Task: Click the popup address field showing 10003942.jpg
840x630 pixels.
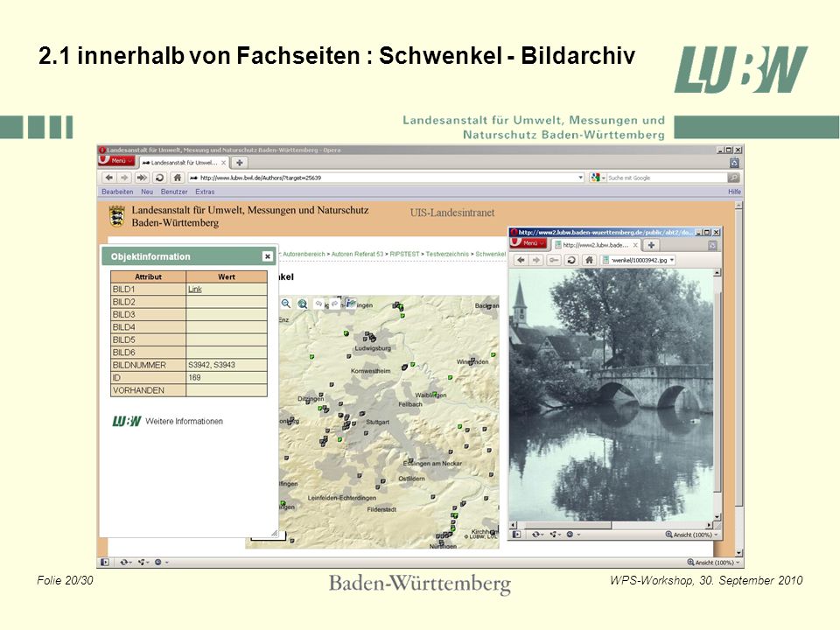Action: click(x=638, y=261)
